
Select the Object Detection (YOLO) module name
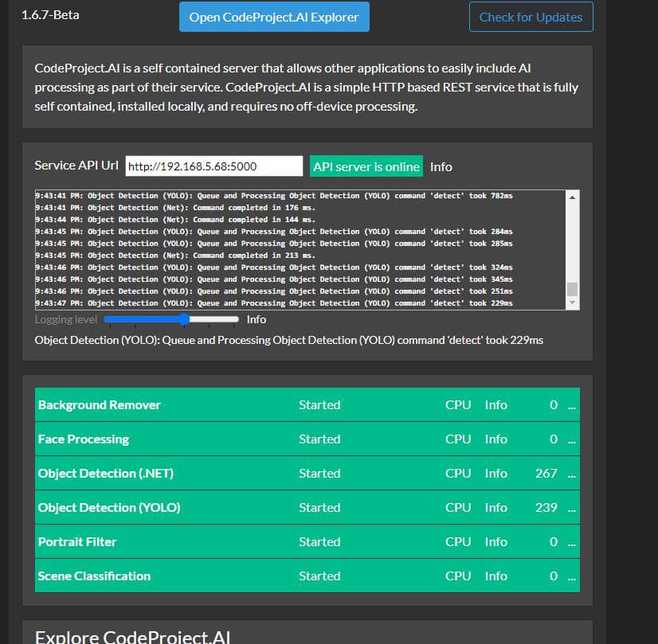click(x=109, y=508)
